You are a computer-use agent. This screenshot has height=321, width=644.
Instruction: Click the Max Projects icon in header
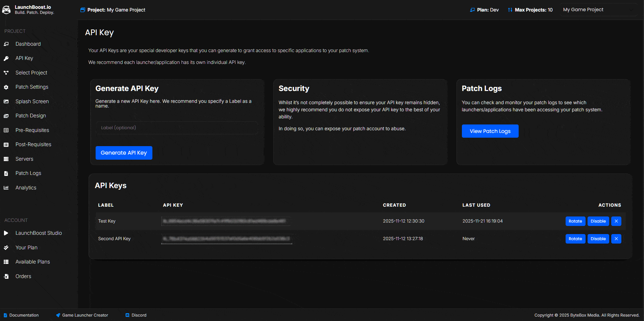coord(510,10)
